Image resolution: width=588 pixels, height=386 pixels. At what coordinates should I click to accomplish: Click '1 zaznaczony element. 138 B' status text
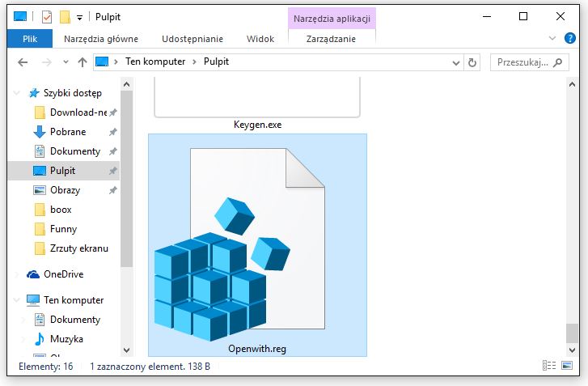(150, 367)
